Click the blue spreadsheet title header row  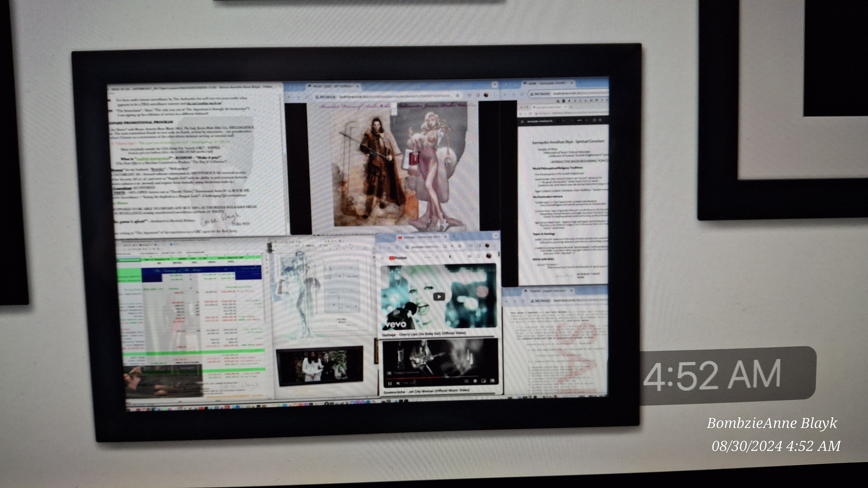[x=201, y=270]
